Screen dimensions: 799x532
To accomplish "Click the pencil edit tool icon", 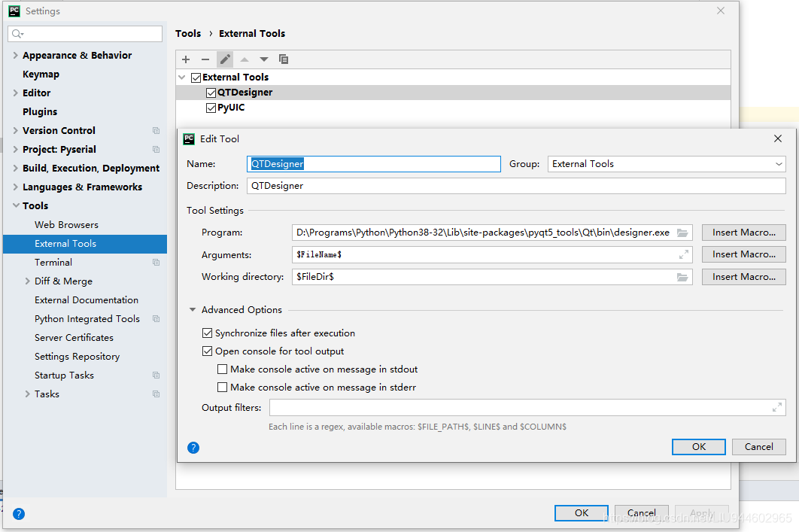I will pyautogui.click(x=225, y=59).
